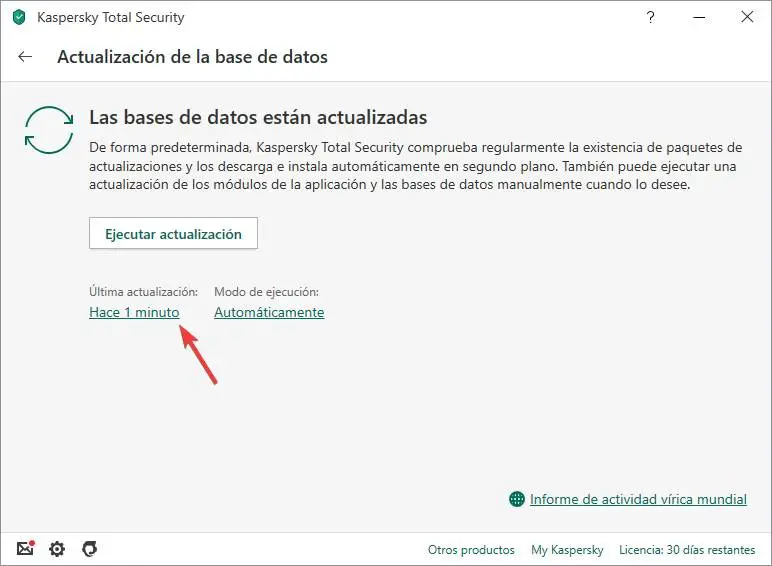Open the notifications envelope icon

point(26,548)
